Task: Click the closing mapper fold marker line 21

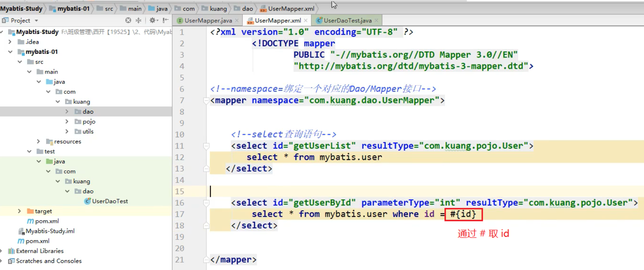Action: 206,260
